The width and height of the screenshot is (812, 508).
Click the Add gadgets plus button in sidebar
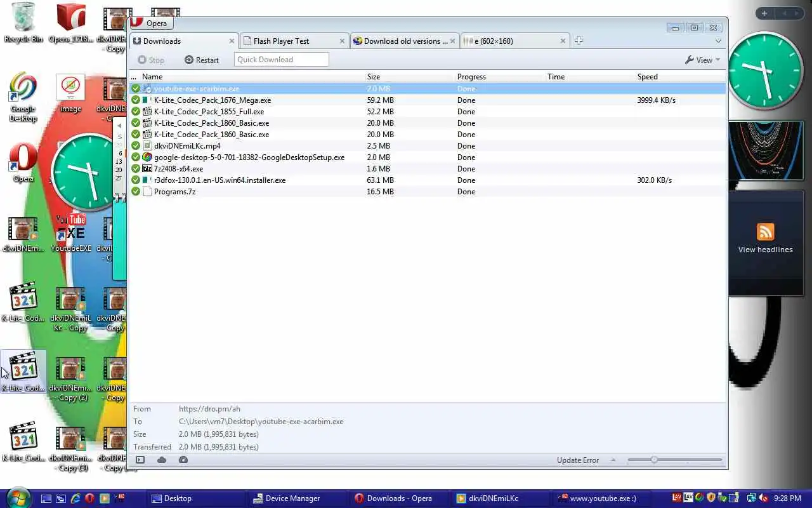tap(764, 13)
